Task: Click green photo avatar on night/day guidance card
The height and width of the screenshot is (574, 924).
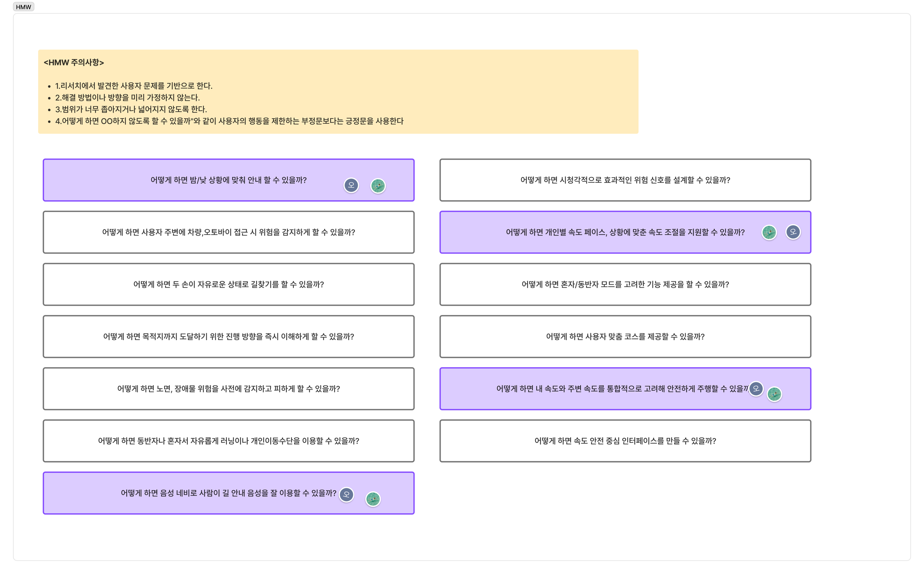Action: 378,186
